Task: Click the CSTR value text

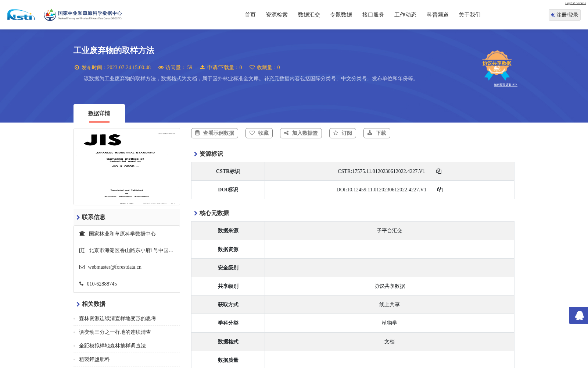Action: 381,171
